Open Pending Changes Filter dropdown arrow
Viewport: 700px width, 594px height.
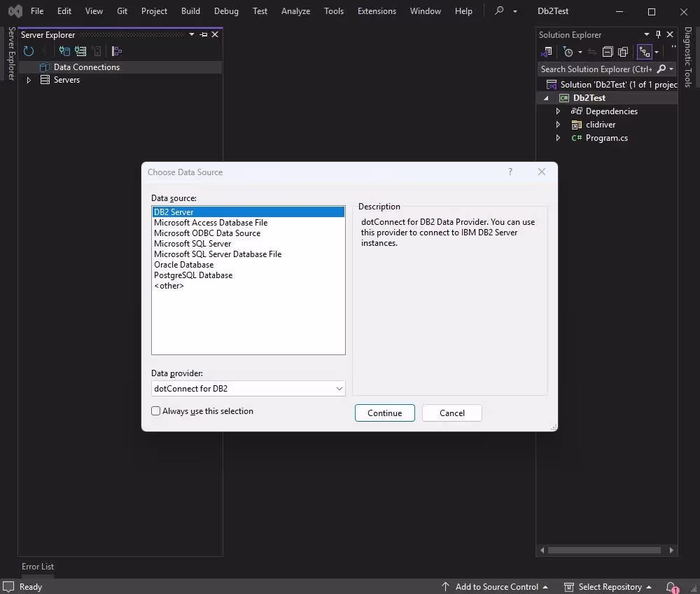coord(580,53)
